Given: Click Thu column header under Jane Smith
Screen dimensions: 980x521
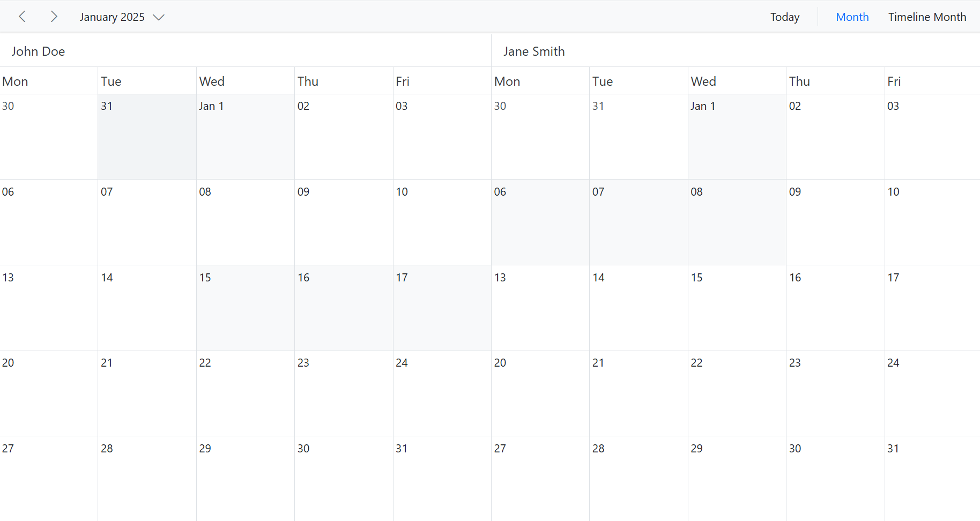Looking at the screenshot, I should coord(835,81).
